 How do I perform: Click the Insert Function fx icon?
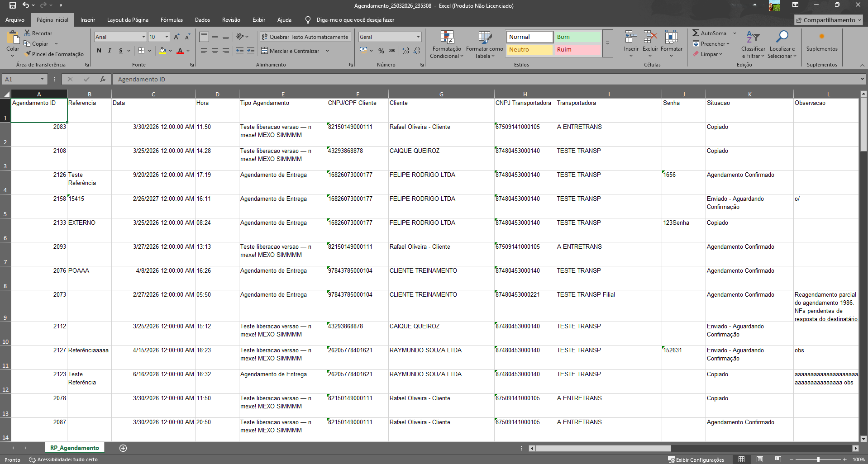[103, 79]
